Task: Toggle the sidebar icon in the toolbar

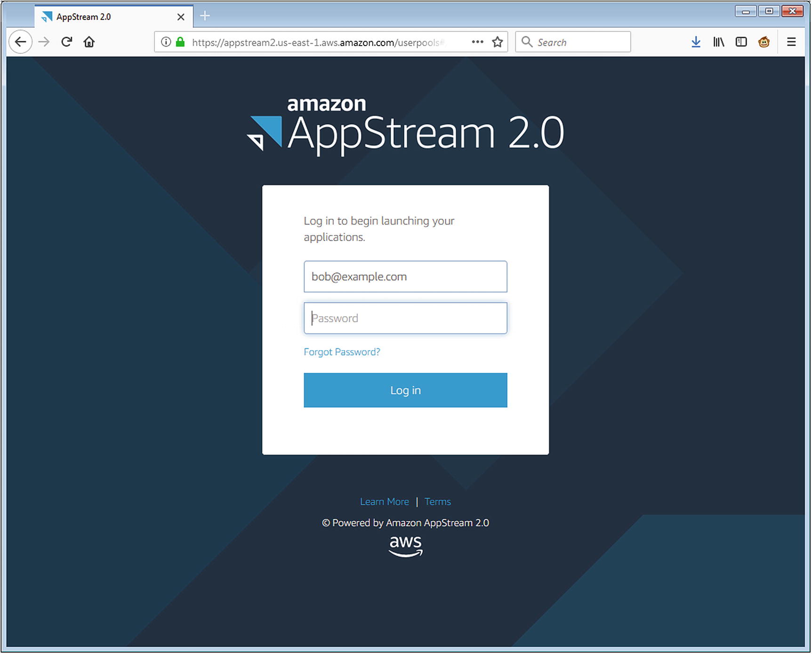Action: [x=741, y=42]
